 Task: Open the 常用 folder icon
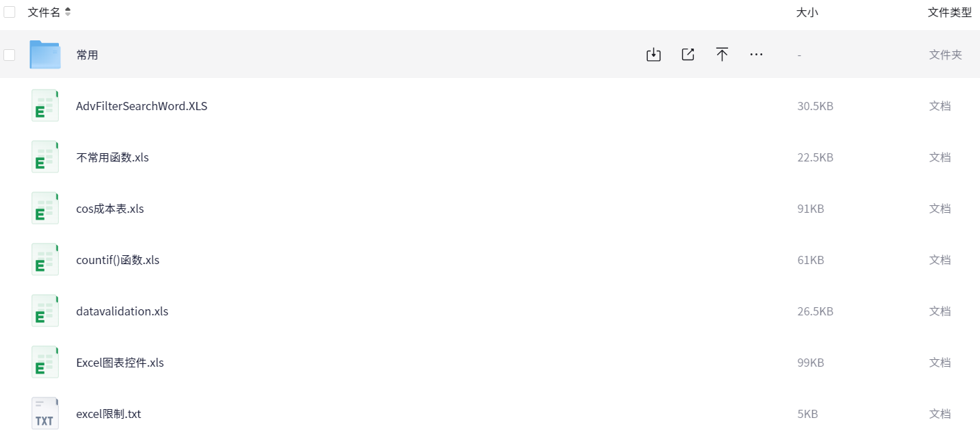(x=45, y=55)
